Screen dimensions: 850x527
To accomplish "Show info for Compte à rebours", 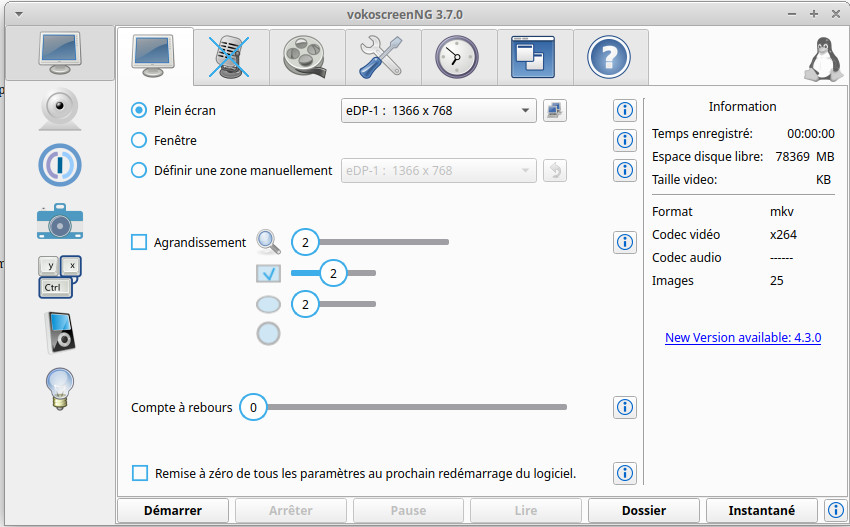I will point(625,407).
